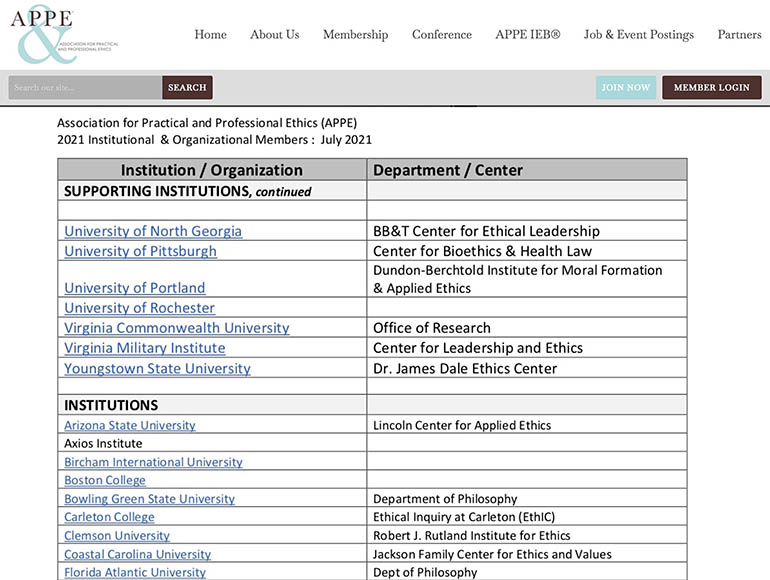This screenshot has height=580, width=770.
Task: Open University of North Georgia link
Action: click(x=153, y=231)
